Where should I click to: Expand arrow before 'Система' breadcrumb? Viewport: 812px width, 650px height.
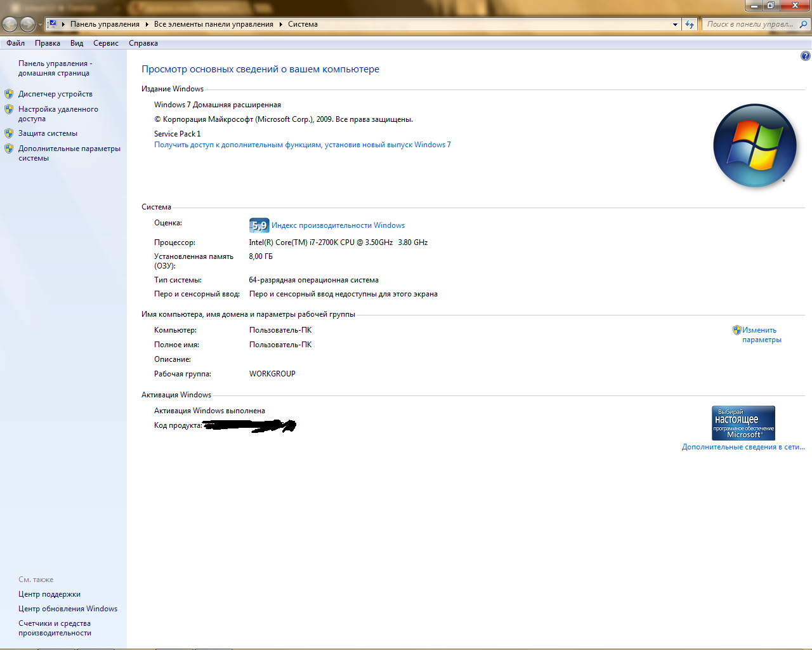pos(280,24)
